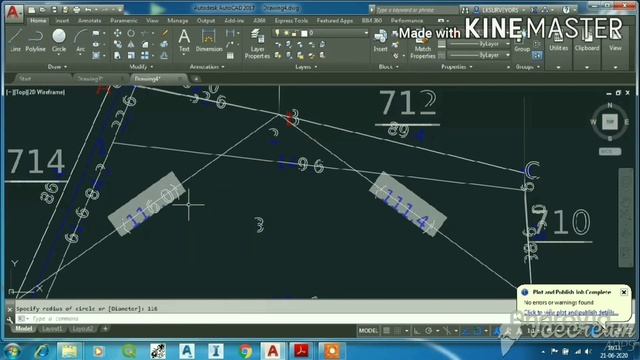Open a new drawing tab with plus button
The image size is (640, 360).
(x=196, y=79)
